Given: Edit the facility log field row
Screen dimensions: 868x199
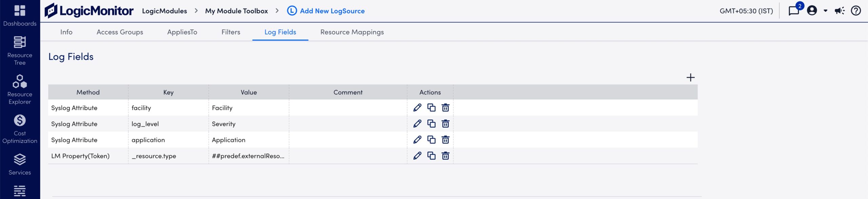Looking at the screenshot, I should [x=417, y=108].
